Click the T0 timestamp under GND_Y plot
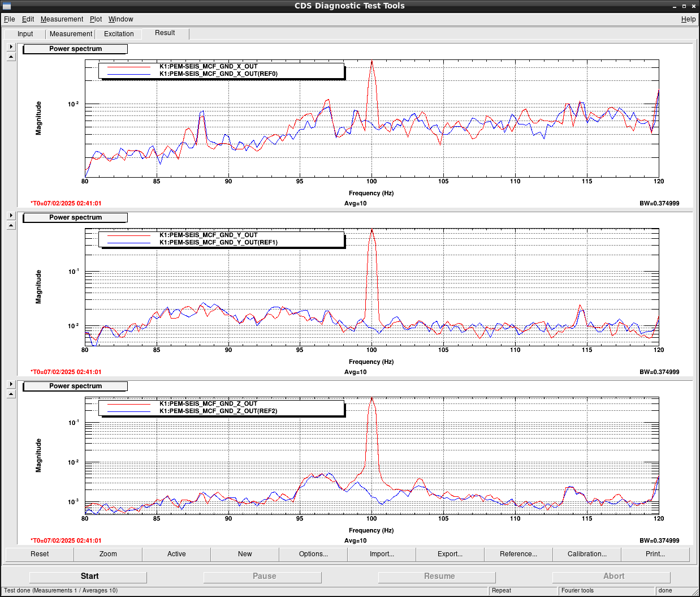The image size is (700, 597). click(66, 372)
